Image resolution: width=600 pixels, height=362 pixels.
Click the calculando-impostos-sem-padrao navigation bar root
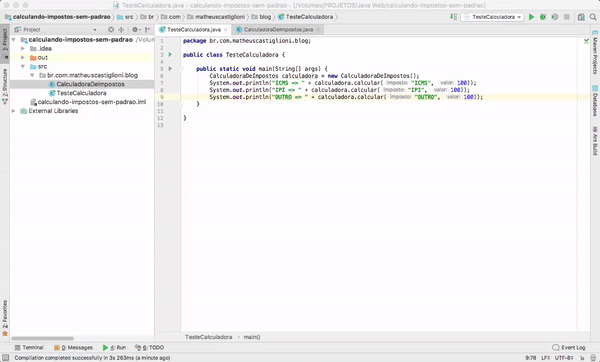57,17
